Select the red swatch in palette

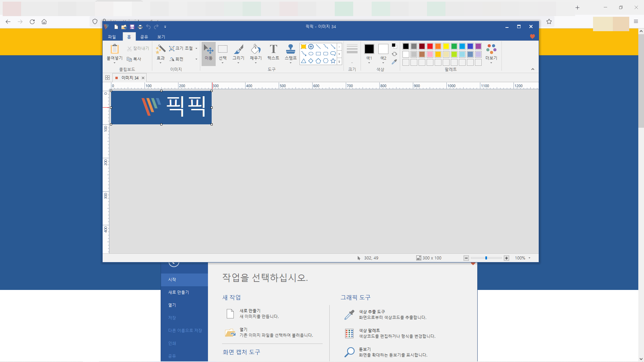(430, 46)
